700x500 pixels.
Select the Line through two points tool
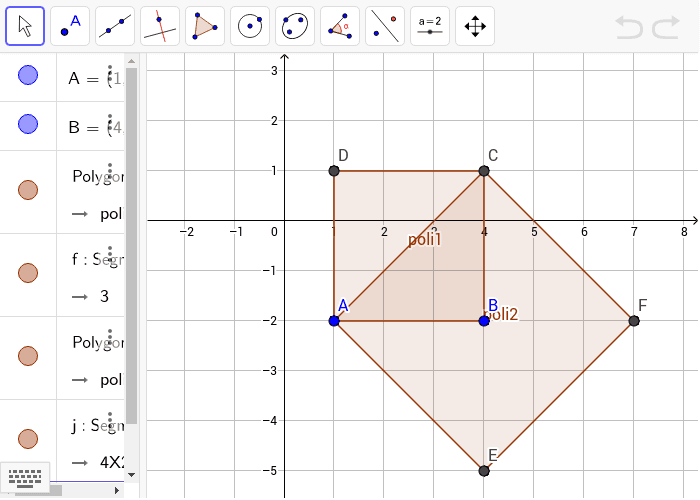[x=115, y=26]
